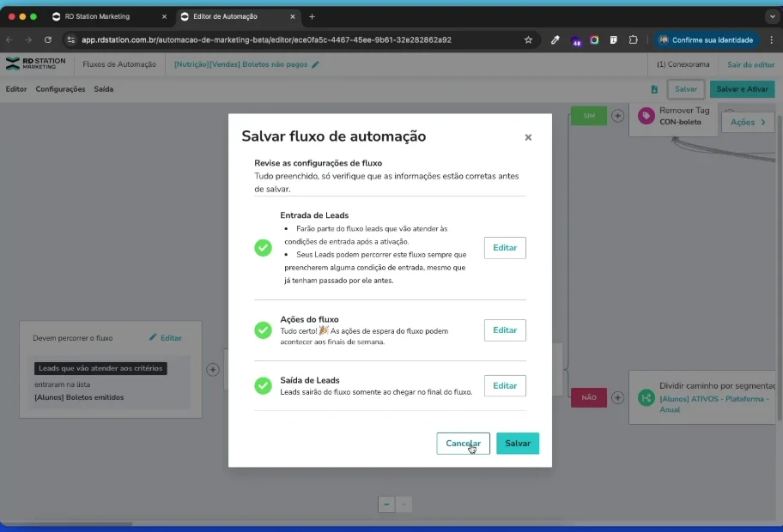Open the Configurações tab

click(60, 89)
